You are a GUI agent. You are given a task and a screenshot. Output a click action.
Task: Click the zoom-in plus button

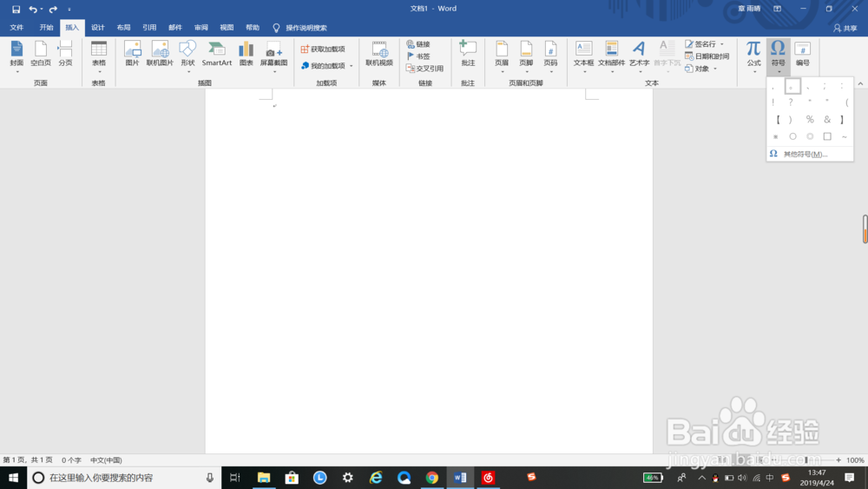click(x=838, y=460)
